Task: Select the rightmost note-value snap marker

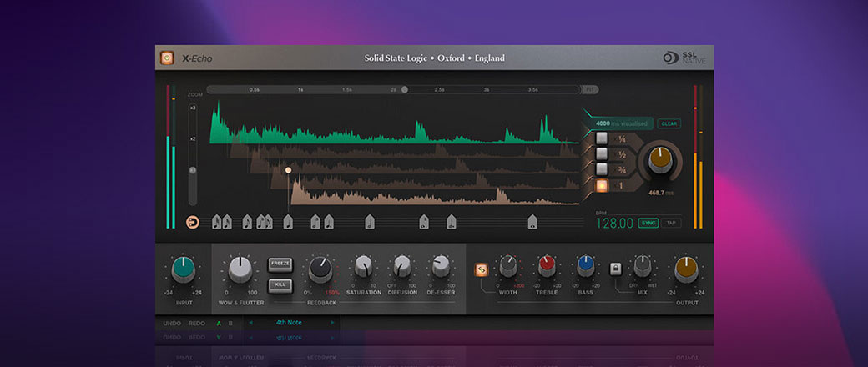Action: 532,222
